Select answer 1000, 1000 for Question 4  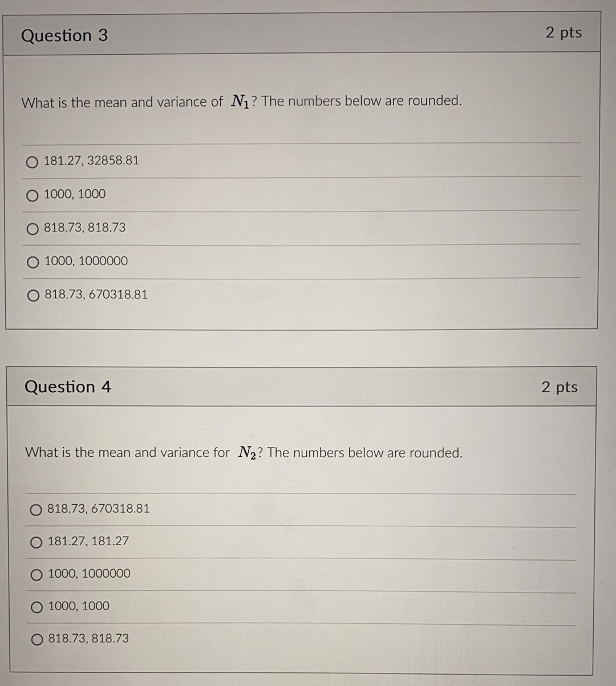point(37,607)
